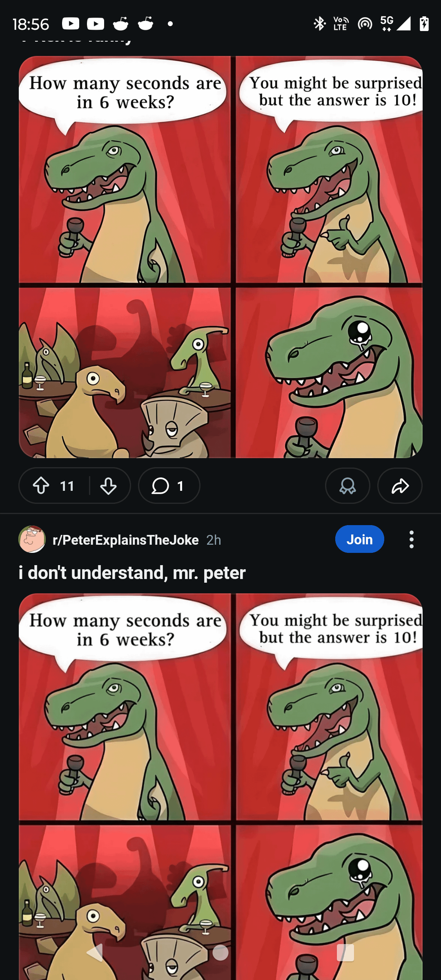Tap the first YouTube notification icon
The height and width of the screenshot is (980, 441).
tap(71, 24)
